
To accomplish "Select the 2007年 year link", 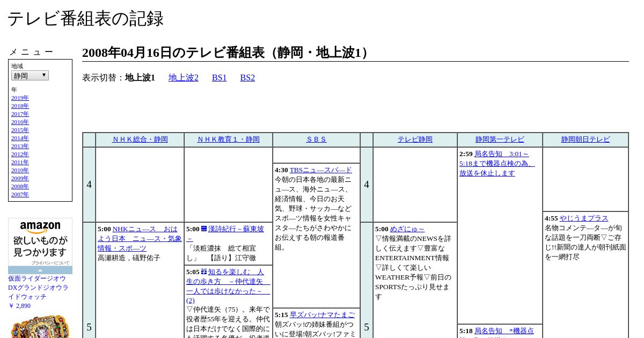I will pos(20,195).
